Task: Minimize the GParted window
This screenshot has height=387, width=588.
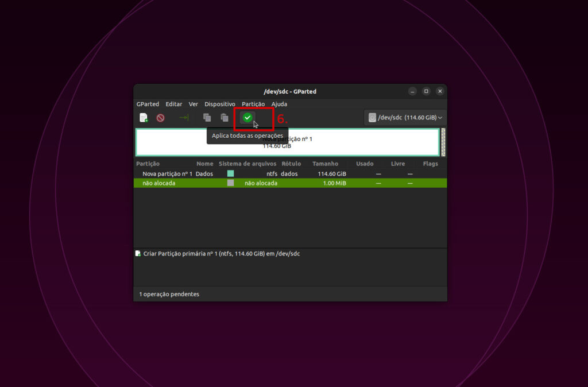Action: click(x=412, y=91)
